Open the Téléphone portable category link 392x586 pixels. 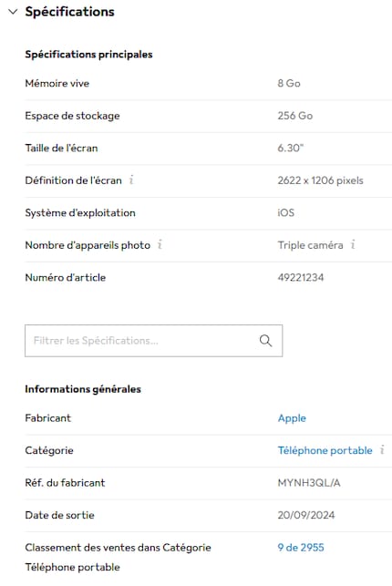(x=325, y=450)
